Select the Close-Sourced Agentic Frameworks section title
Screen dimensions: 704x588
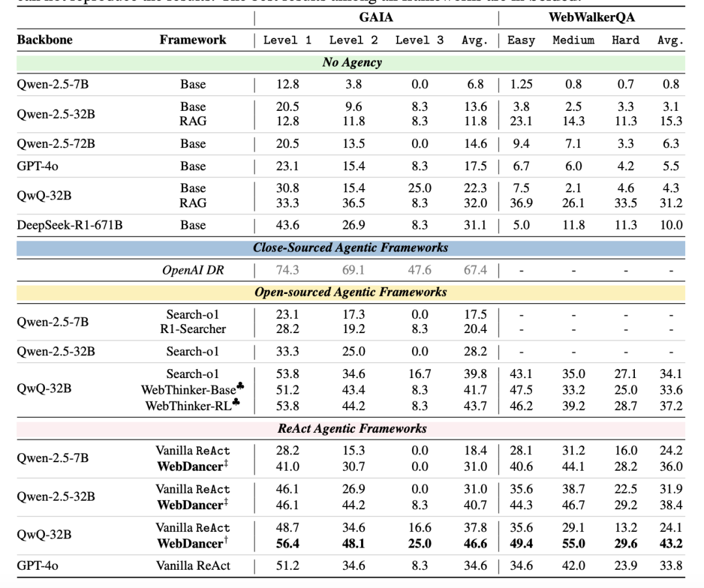(x=351, y=248)
